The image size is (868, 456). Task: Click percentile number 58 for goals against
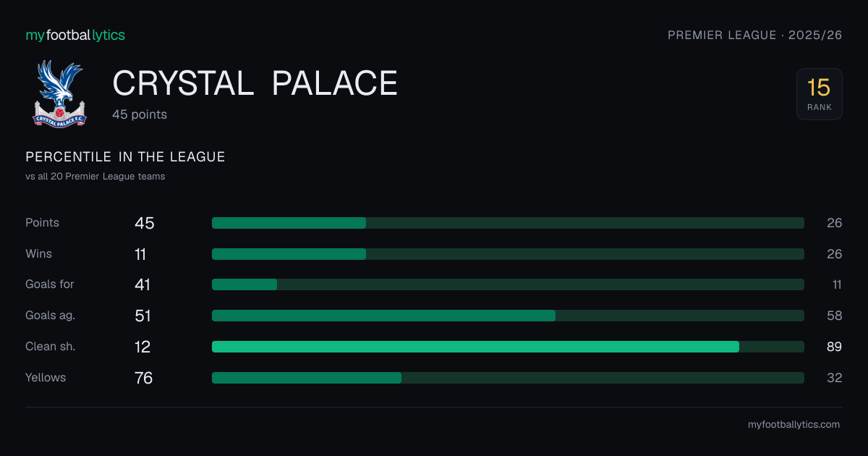tap(835, 316)
